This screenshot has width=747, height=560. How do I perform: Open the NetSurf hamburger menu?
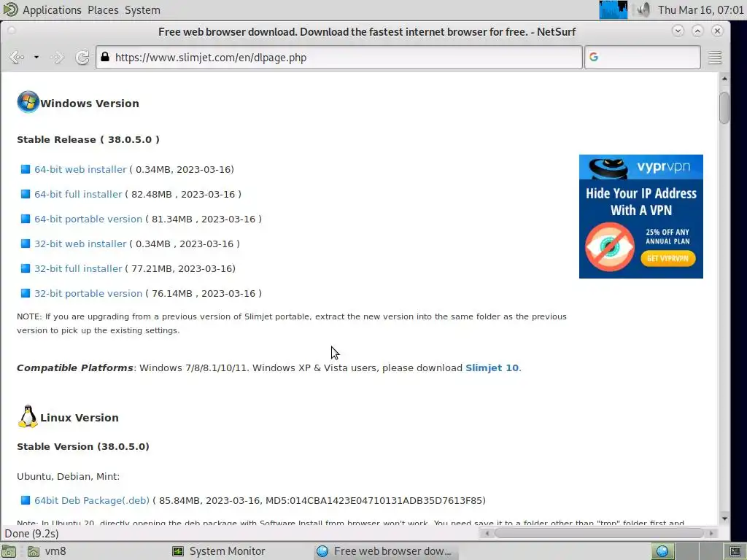point(715,58)
